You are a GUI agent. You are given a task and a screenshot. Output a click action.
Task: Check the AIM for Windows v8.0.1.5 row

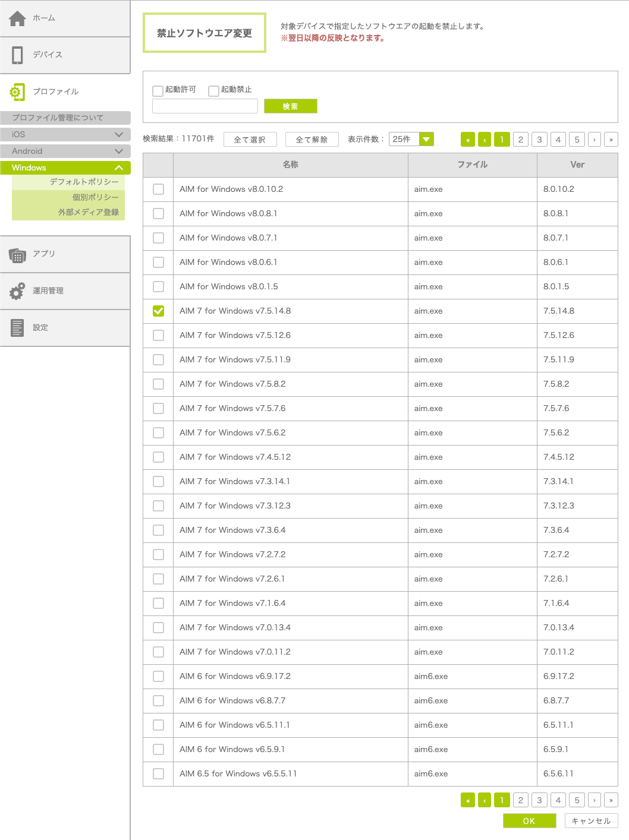point(158,286)
